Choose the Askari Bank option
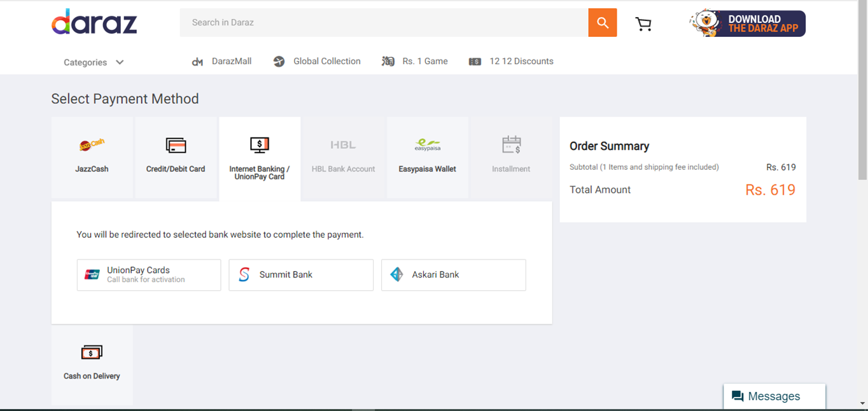This screenshot has width=868, height=411. click(x=454, y=275)
